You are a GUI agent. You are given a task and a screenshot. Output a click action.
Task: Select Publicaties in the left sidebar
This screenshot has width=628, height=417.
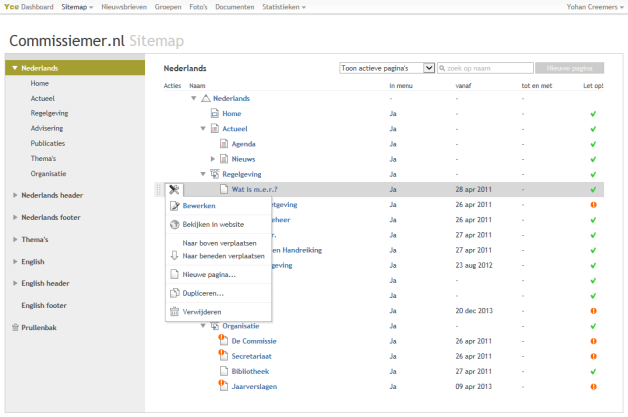tap(48, 143)
